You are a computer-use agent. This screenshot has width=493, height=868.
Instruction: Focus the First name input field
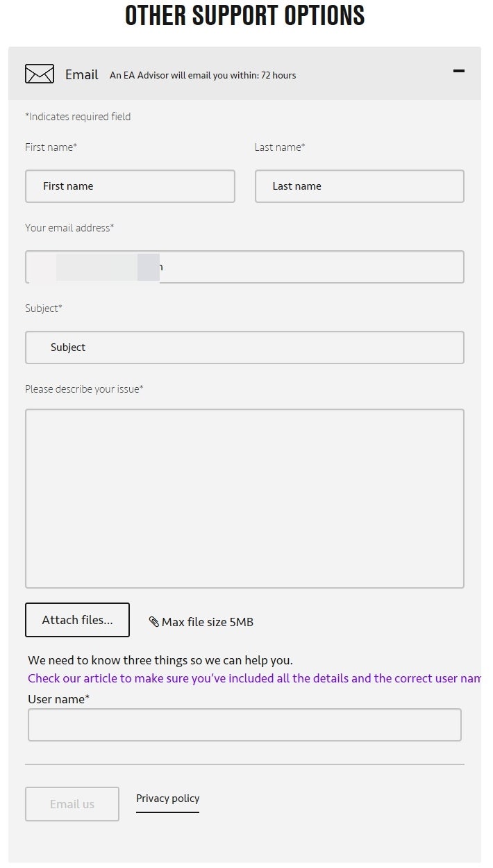[x=130, y=186]
